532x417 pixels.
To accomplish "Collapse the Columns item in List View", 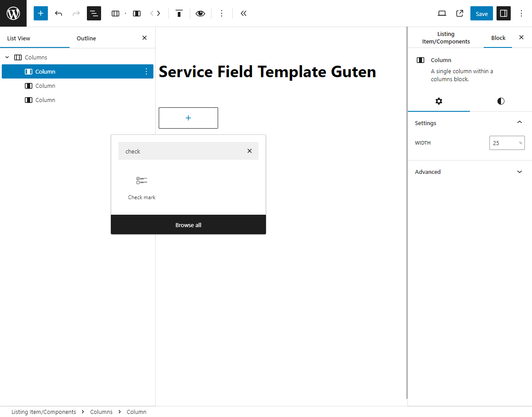I will tap(7, 57).
